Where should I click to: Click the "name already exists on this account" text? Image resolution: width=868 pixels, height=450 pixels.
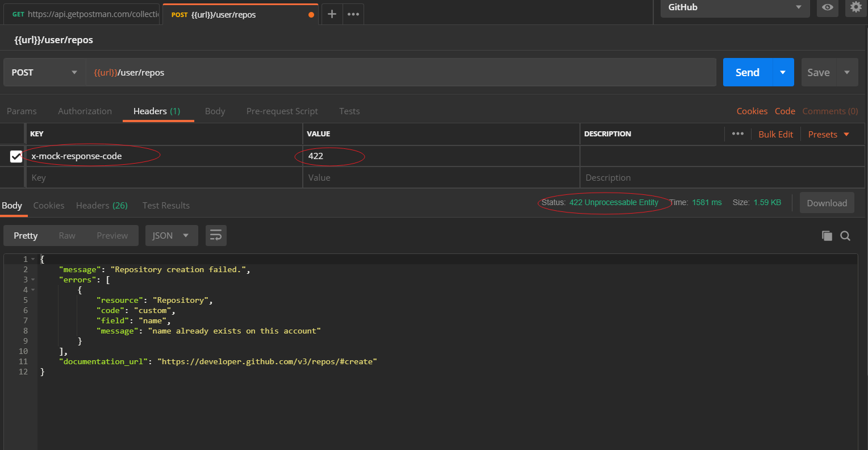(235, 331)
